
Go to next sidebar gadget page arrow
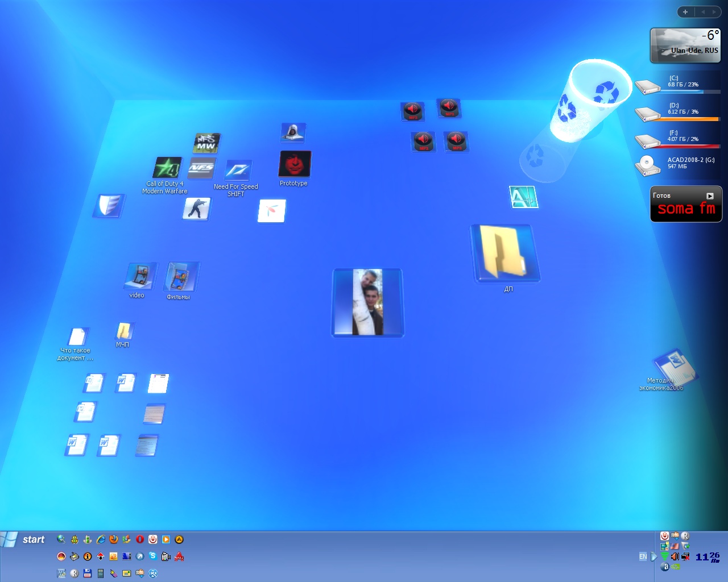point(714,12)
